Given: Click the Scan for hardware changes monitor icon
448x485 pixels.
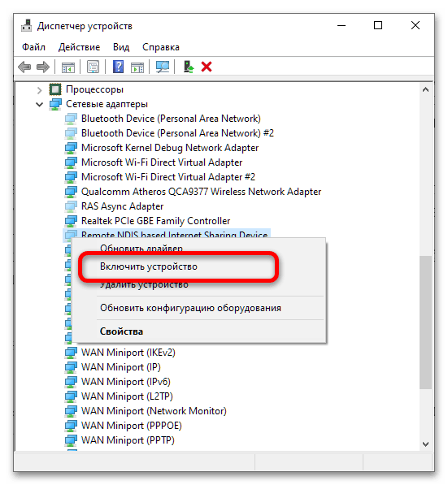Looking at the screenshot, I should coord(163,67).
